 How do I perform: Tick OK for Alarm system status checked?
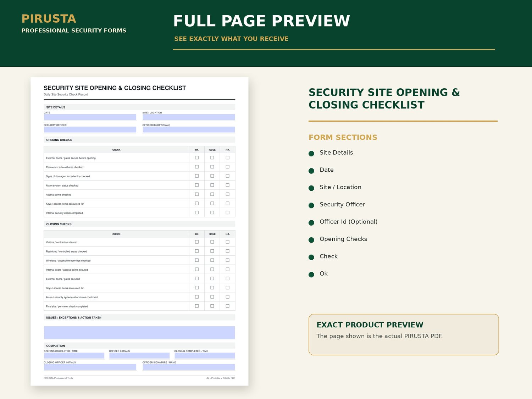pyautogui.click(x=197, y=185)
